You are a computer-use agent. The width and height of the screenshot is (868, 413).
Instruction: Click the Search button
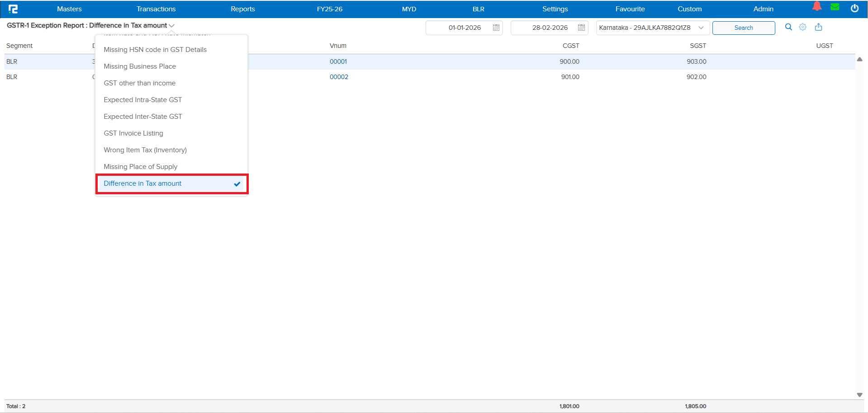(743, 28)
